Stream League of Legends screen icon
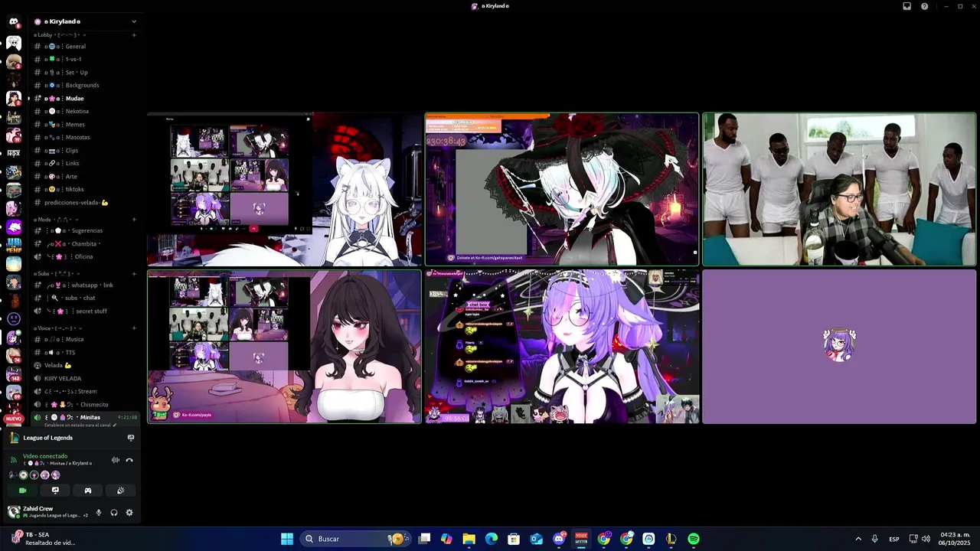 (131, 438)
